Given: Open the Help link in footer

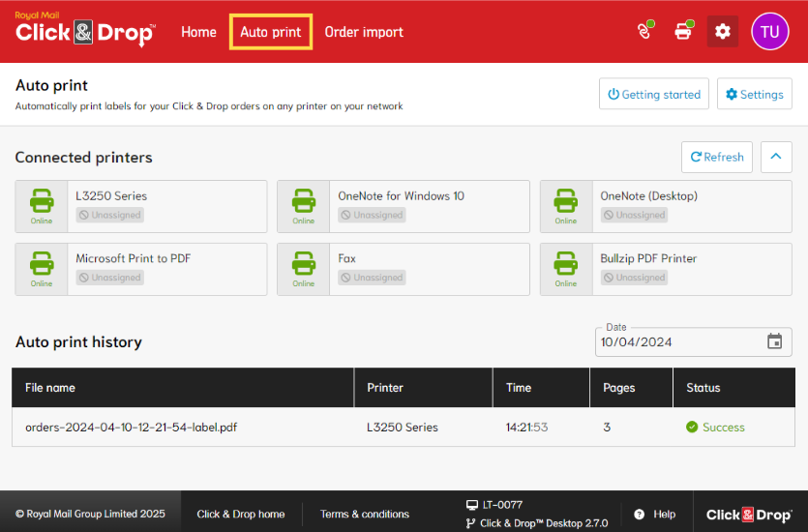Looking at the screenshot, I should (x=655, y=514).
